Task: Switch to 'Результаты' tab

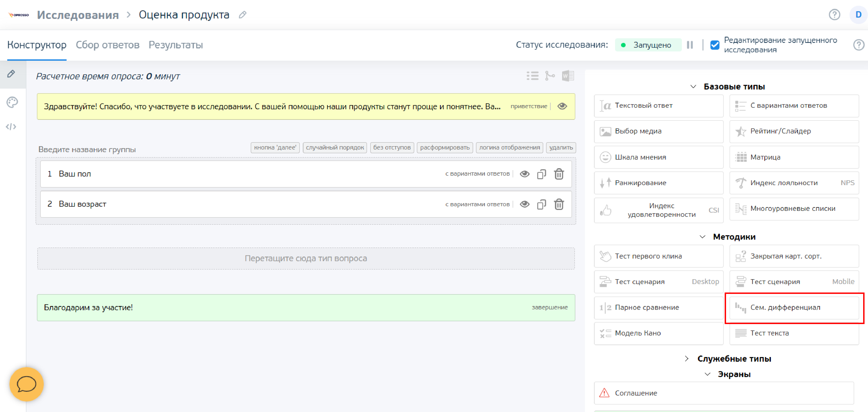Action: pyautogui.click(x=176, y=45)
